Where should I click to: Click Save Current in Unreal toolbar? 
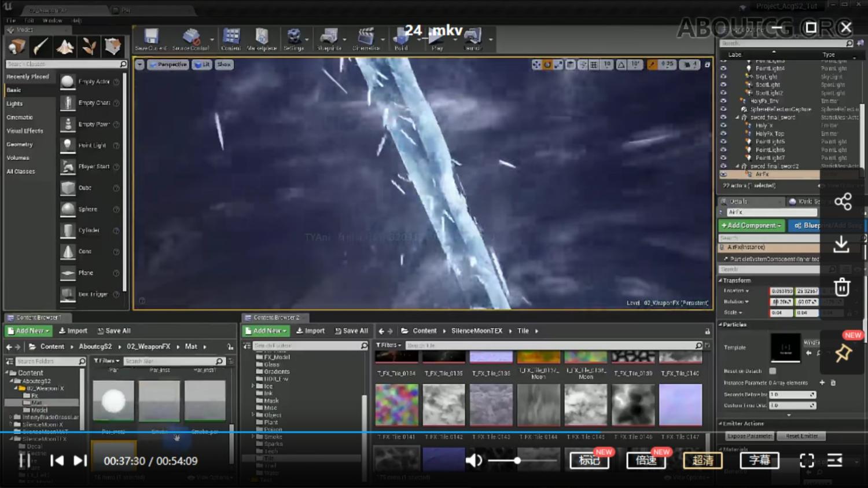pos(150,39)
